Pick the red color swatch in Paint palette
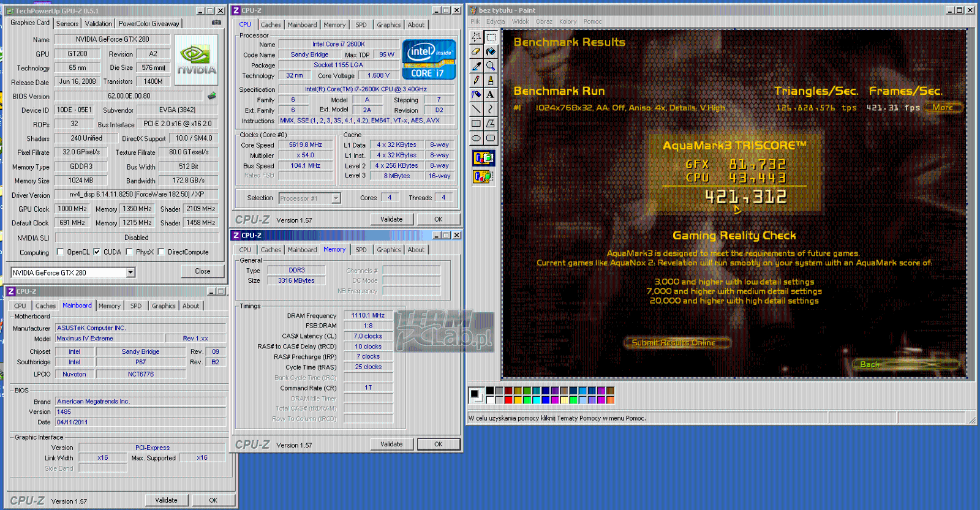This screenshot has height=510, width=980. 508,400
